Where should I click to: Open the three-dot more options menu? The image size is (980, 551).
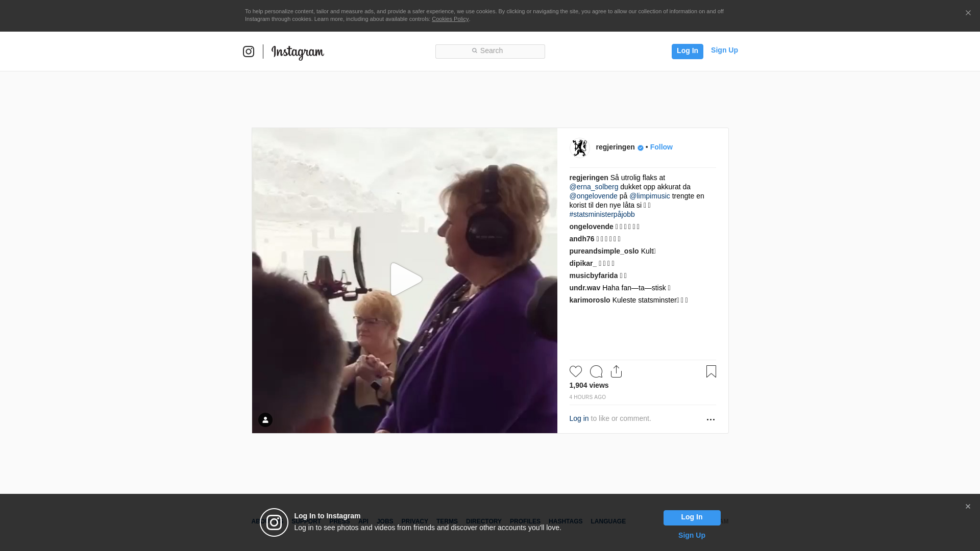710,419
